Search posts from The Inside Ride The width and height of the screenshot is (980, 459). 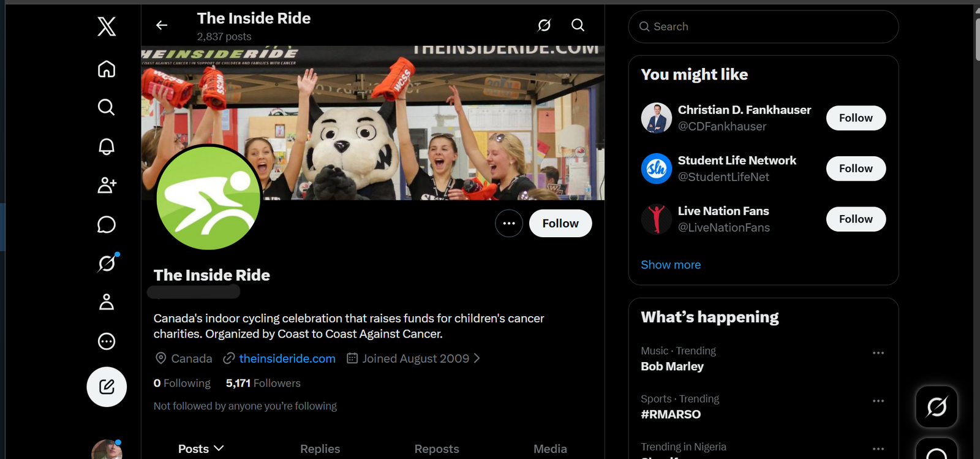point(578,25)
